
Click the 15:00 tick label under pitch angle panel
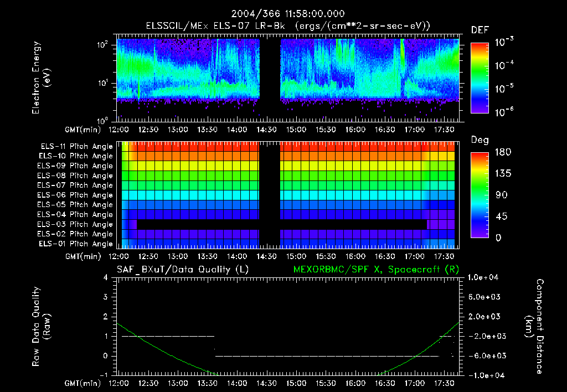[x=296, y=256]
